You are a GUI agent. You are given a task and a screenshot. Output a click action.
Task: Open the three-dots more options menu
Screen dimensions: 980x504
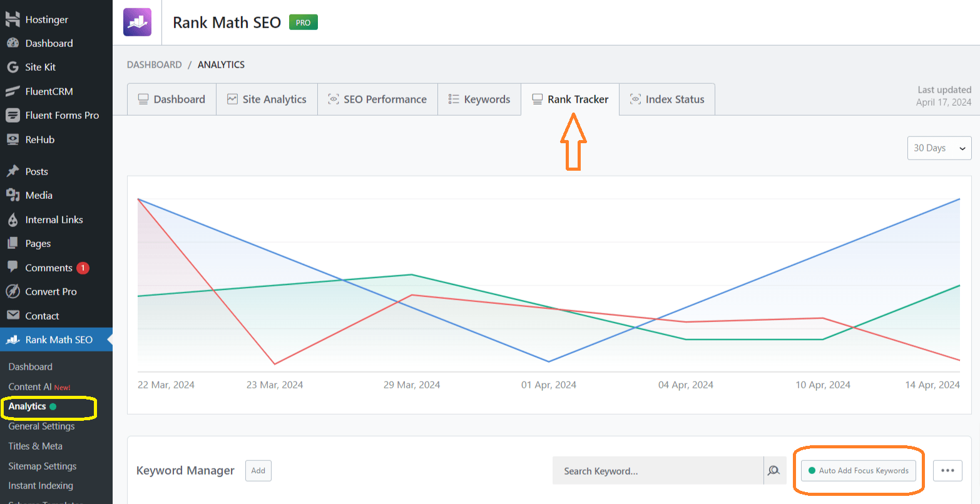[x=947, y=470]
